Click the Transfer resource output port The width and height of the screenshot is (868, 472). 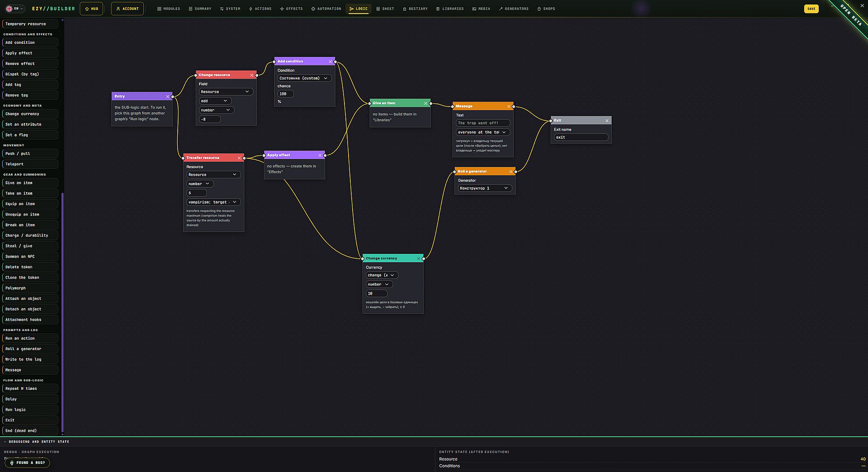point(244,158)
